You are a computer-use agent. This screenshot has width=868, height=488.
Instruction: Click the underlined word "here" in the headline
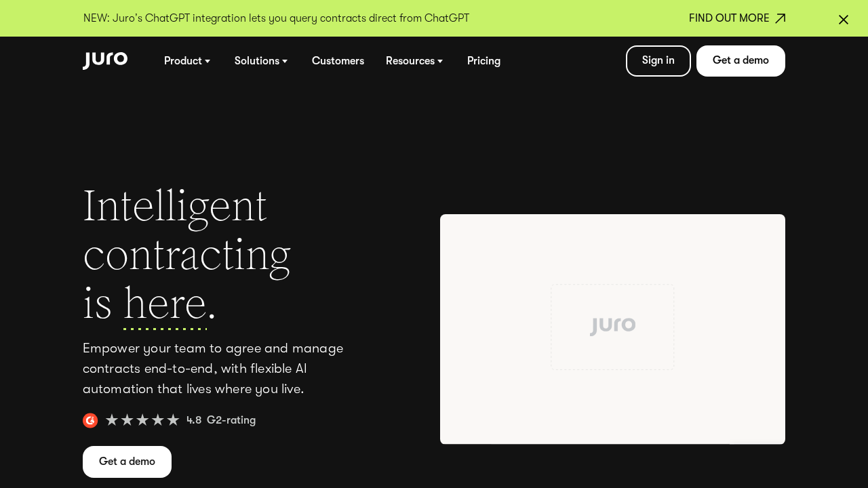[x=165, y=304]
